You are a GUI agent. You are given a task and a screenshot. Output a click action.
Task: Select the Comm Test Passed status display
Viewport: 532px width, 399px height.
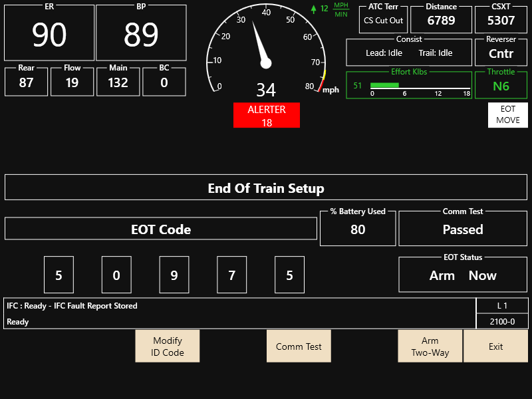462,229
